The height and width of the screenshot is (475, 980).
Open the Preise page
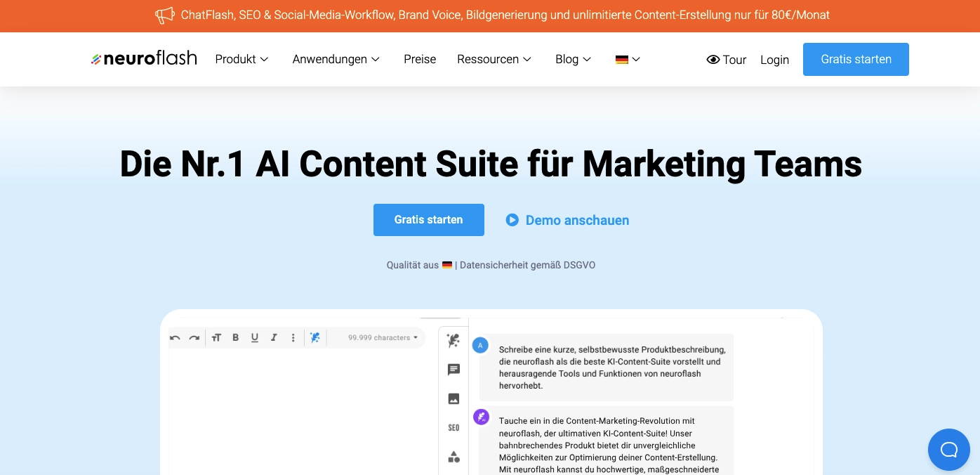tap(420, 60)
